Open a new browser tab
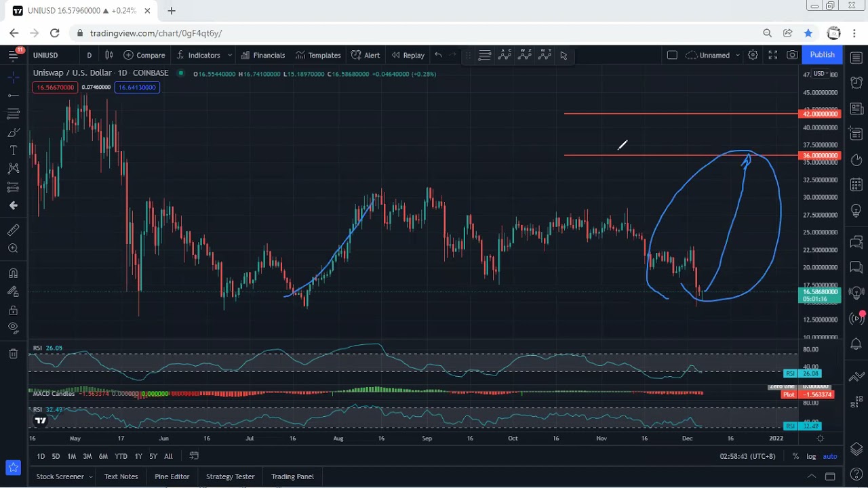This screenshot has height=488, width=868. click(x=172, y=11)
